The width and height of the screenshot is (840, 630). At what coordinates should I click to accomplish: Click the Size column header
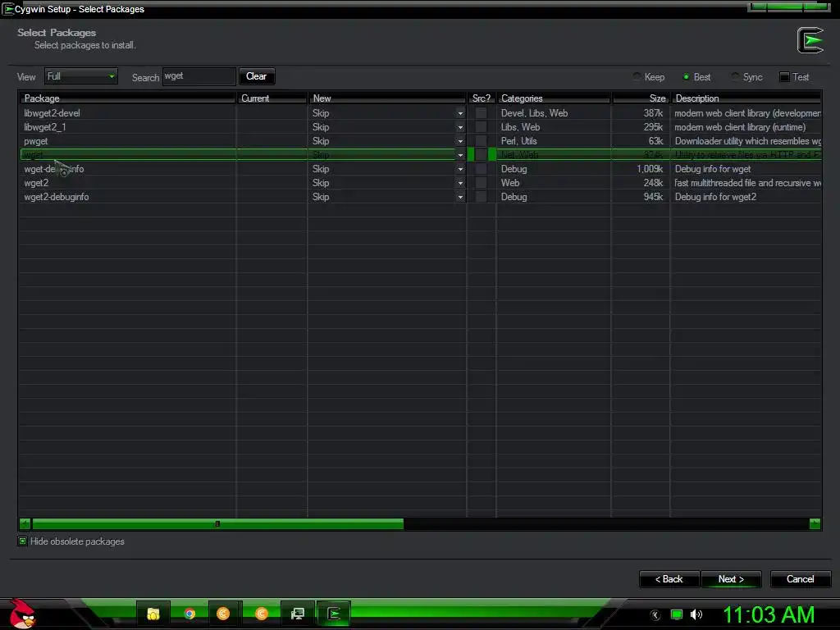tap(641, 98)
